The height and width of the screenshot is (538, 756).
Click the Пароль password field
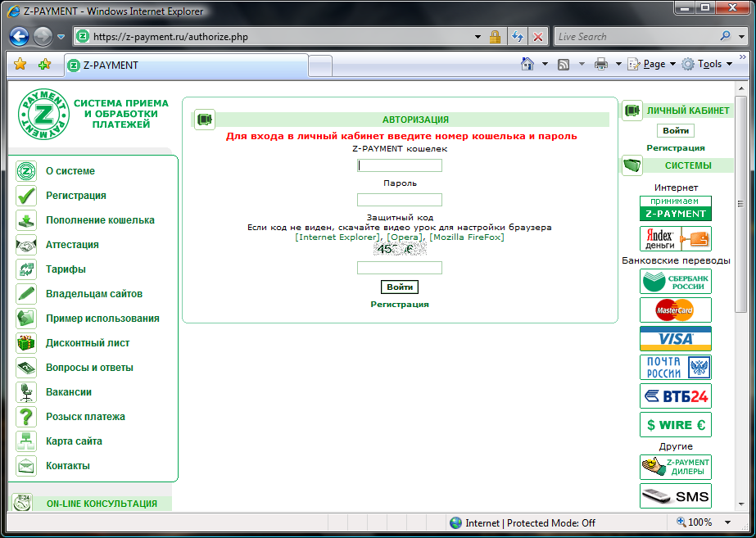[x=399, y=200]
